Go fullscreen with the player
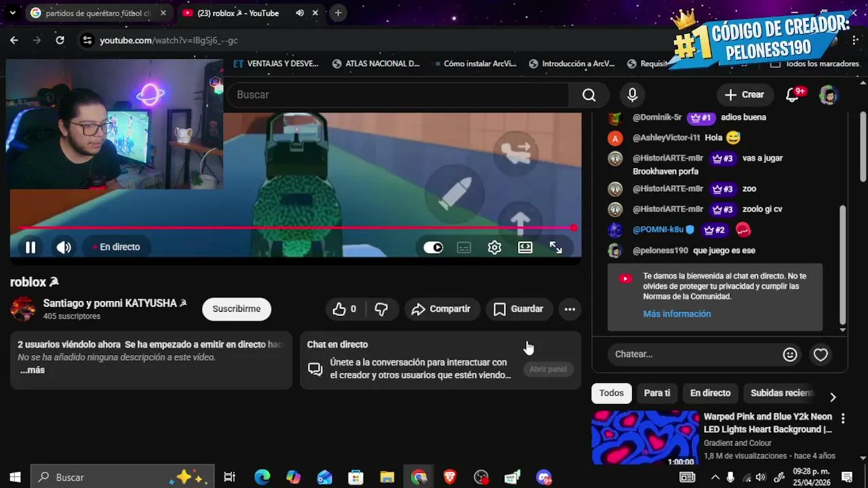868x488 pixels. pyautogui.click(x=555, y=247)
